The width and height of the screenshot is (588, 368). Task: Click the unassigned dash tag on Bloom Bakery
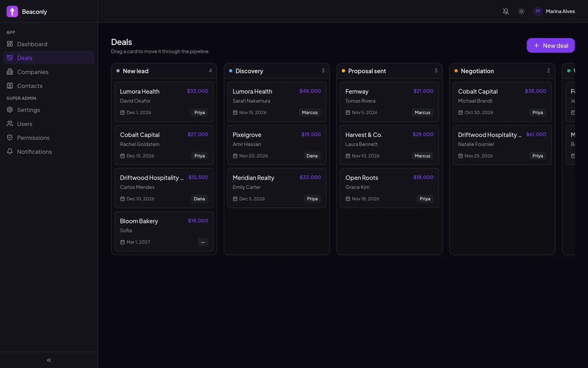coord(203,242)
